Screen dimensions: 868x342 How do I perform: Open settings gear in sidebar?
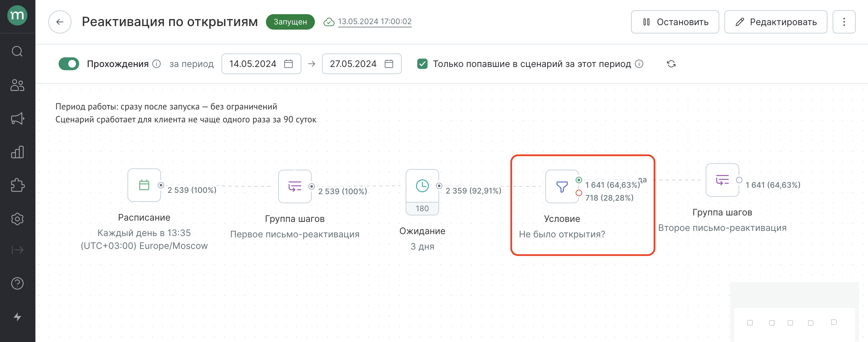coord(17,219)
